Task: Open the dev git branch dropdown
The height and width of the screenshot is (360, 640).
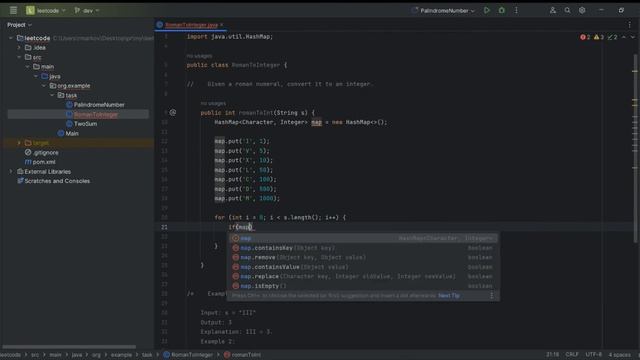Action: (87, 11)
